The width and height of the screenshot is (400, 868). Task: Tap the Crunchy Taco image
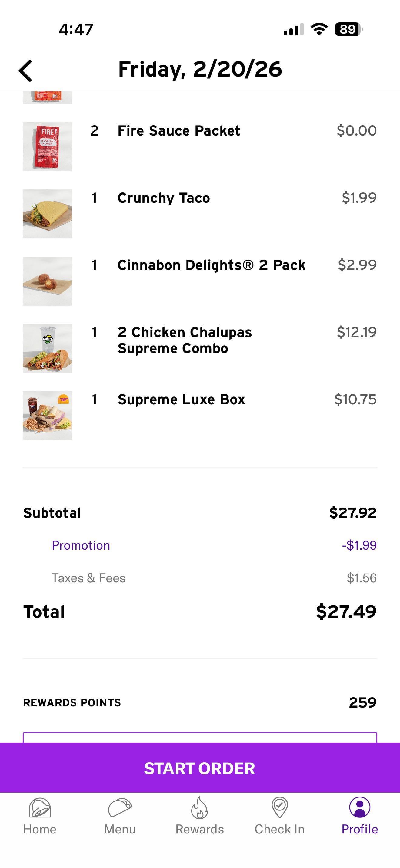tap(47, 214)
